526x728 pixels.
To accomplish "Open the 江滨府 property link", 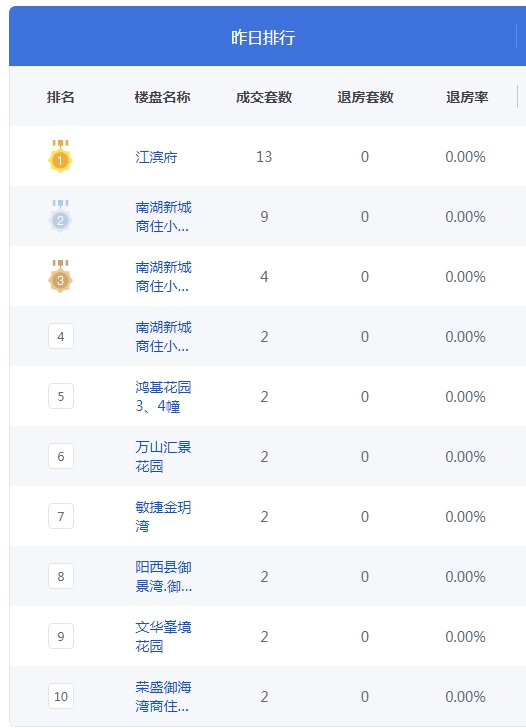I will tap(156, 157).
